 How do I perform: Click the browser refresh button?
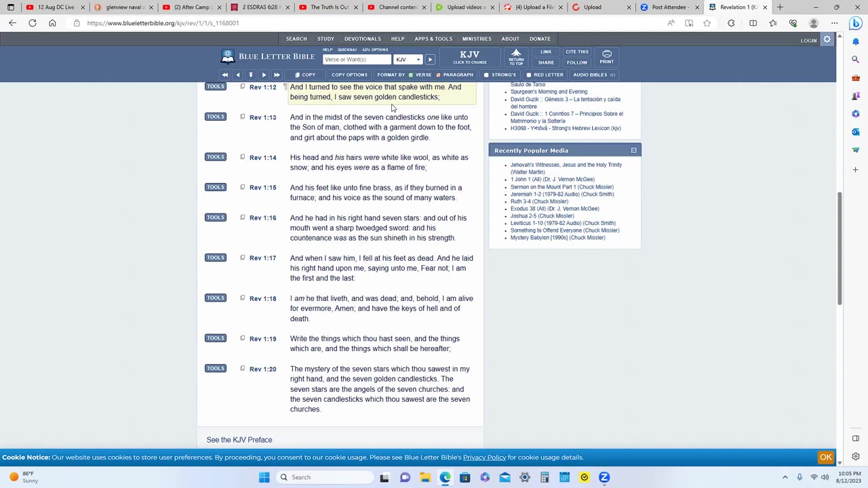click(32, 23)
